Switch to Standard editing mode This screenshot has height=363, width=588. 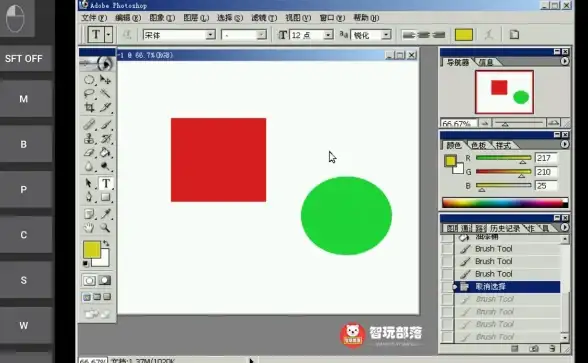point(89,280)
